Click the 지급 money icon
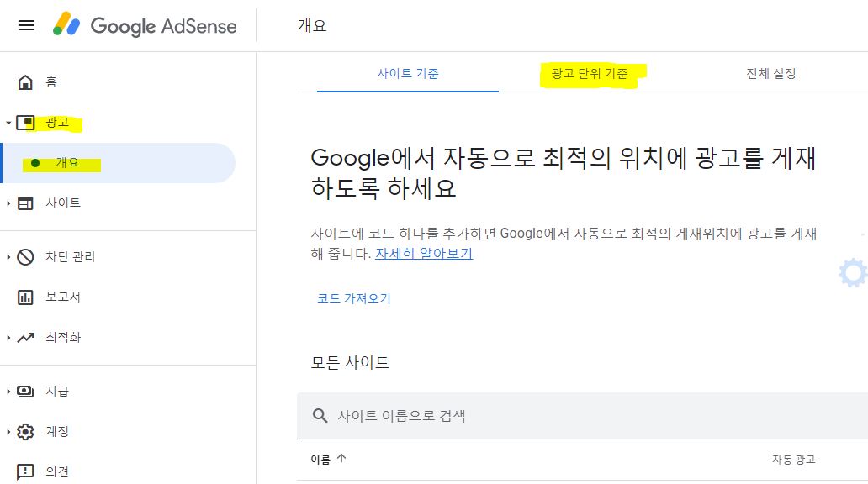Viewport: 868px width, 484px height. click(x=25, y=391)
